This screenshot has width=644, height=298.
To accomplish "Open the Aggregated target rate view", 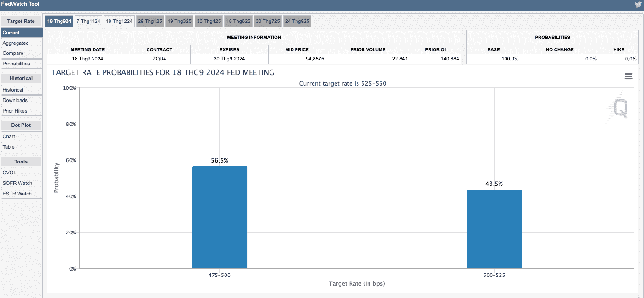I will pos(22,43).
